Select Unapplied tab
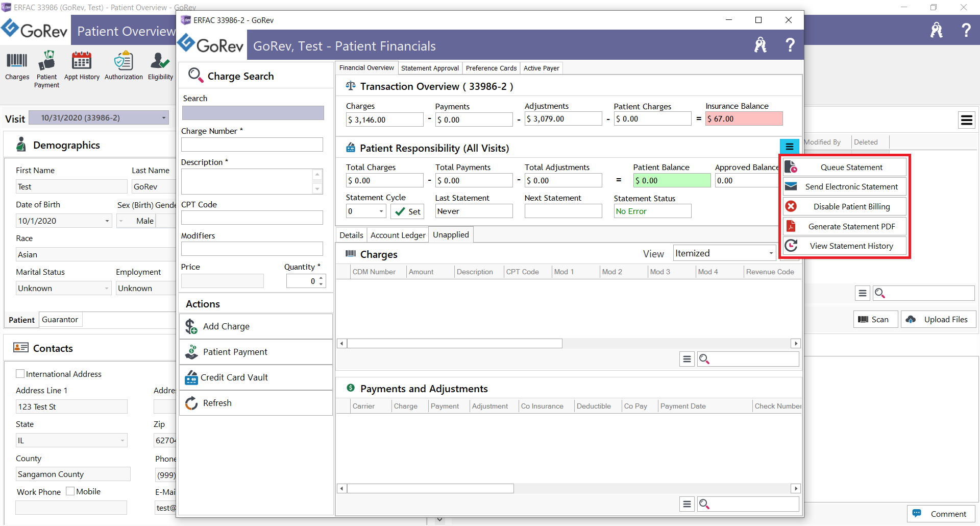The width and height of the screenshot is (980, 526). pyautogui.click(x=451, y=234)
